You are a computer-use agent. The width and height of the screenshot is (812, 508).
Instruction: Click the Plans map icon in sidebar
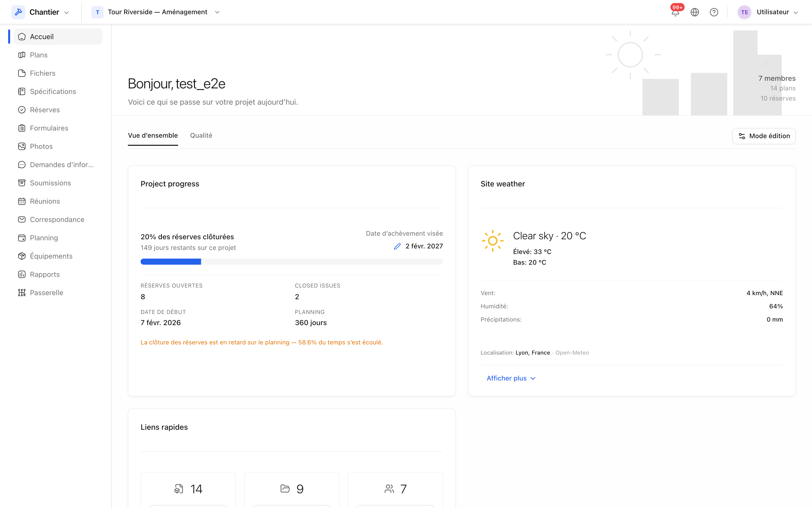click(22, 55)
